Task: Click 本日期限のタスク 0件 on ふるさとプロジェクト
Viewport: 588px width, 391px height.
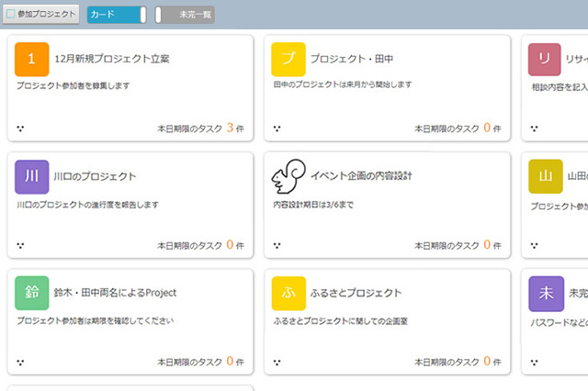Action: point(458,362)
